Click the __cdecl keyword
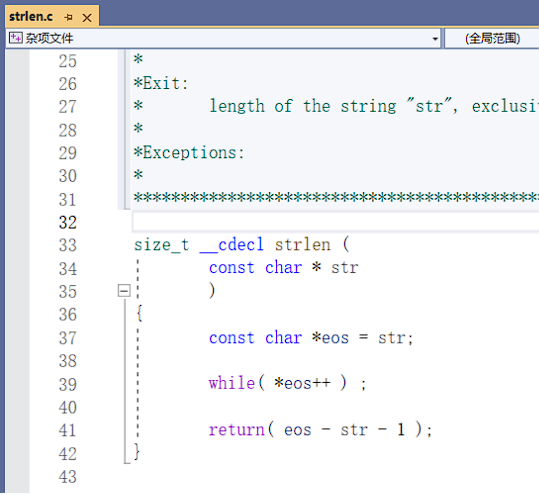The width and height of the screenshot is (539, 495). [x=232, y=245]
